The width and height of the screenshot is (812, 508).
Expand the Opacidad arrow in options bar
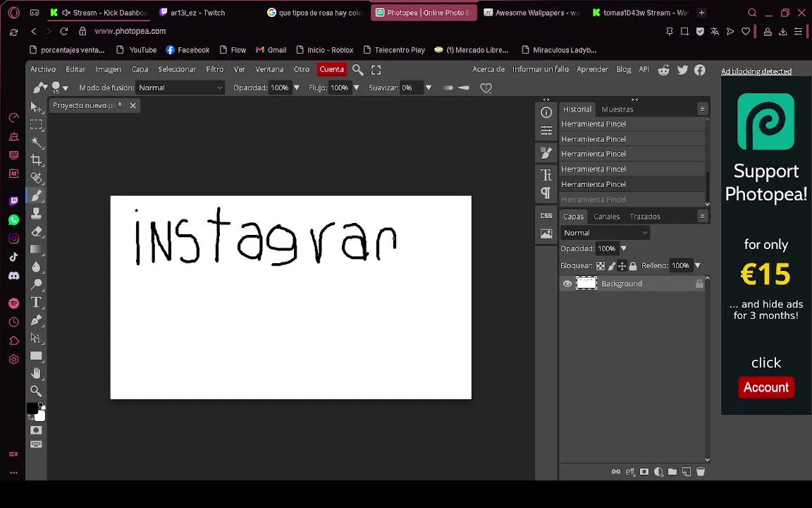click(297, 87)
